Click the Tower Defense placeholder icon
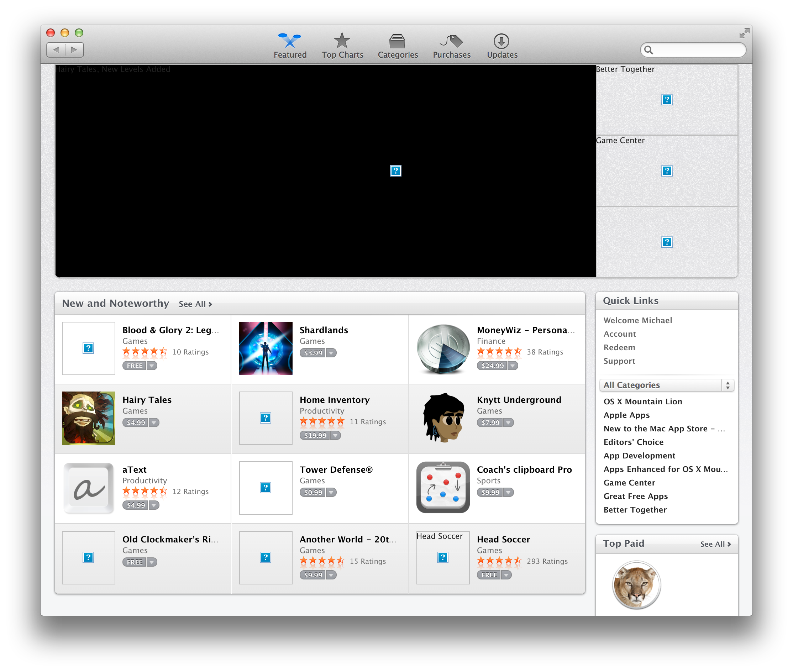This screenshot has width=793, height=672. click(x=266, y=488)
